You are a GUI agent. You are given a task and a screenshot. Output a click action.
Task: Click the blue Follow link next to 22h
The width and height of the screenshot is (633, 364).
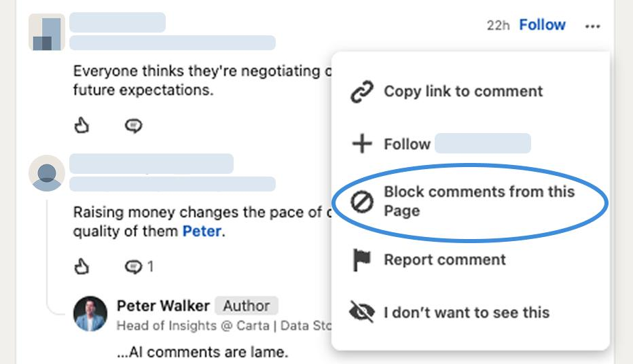542,25
